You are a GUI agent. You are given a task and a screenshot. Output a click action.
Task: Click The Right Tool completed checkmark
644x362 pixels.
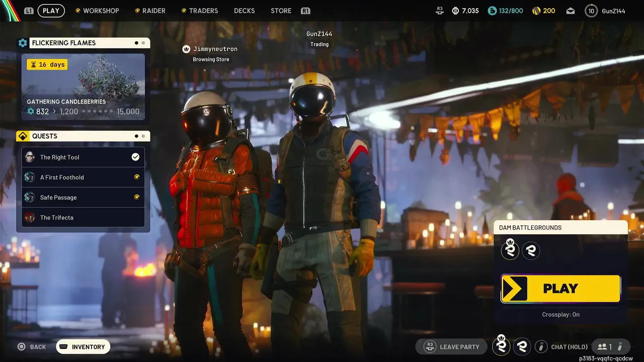pos(135,157)
